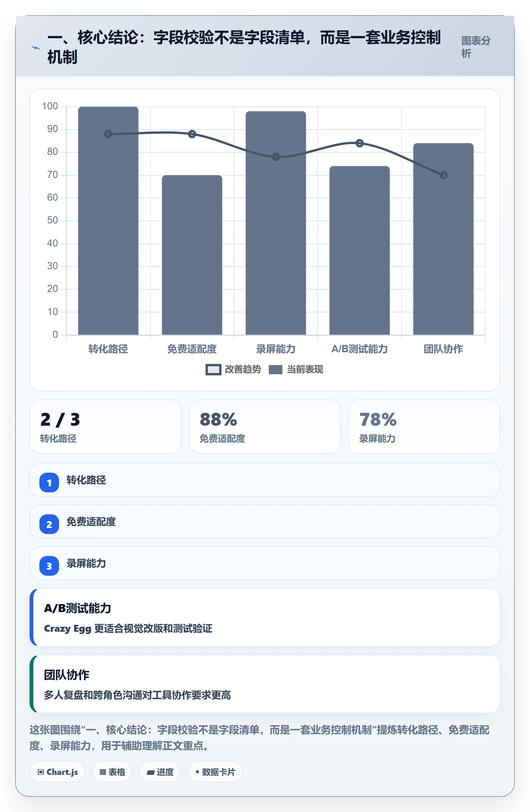Click the 改善趋势 legend label
Image resolution: width=530 pixels, height=812 pixels.
(x=243, y=370)
